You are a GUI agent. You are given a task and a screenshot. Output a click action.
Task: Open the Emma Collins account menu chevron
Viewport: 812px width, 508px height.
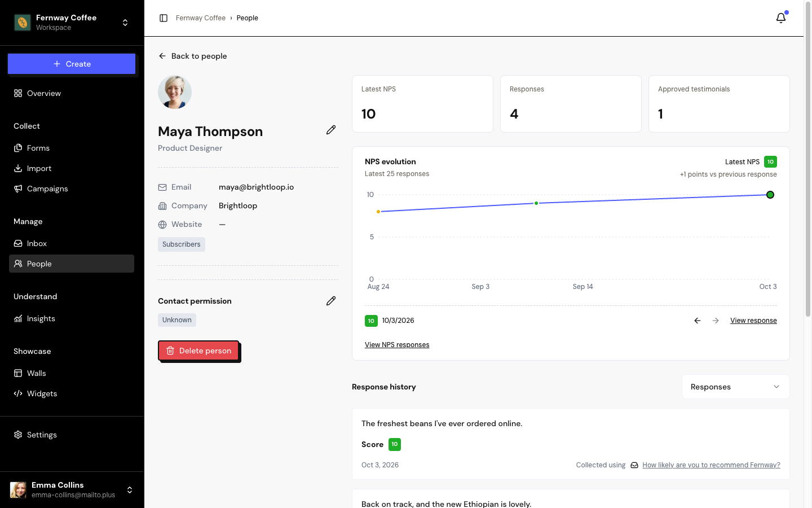pos(130,490)
